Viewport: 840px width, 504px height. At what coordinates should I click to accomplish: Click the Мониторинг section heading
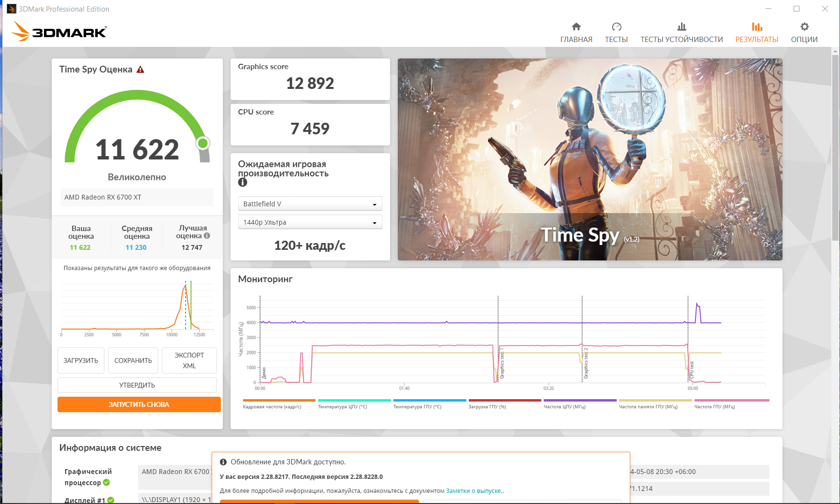click(x=265, y=279)
